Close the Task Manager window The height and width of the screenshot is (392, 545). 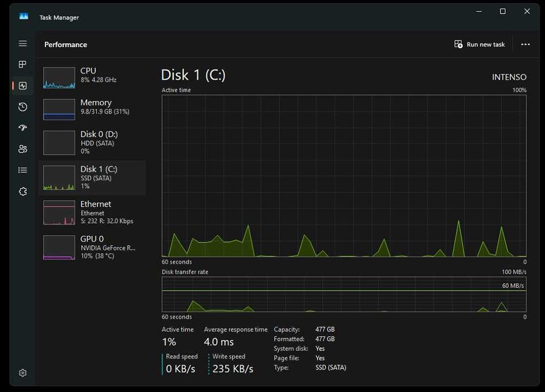click(527, 11)
